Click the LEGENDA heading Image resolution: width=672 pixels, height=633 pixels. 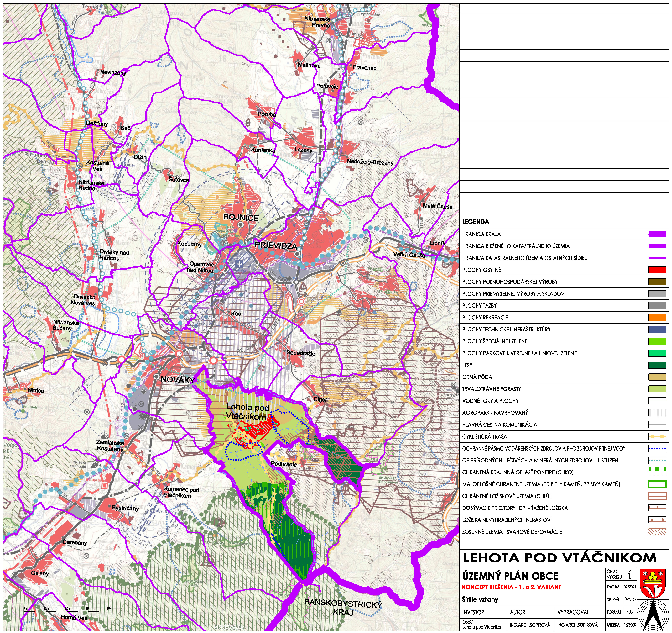(475, 222)
